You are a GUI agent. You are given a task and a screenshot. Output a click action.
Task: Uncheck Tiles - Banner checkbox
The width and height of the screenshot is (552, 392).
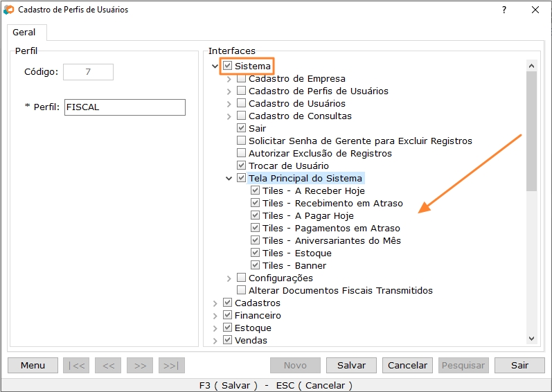coord(256,265)
